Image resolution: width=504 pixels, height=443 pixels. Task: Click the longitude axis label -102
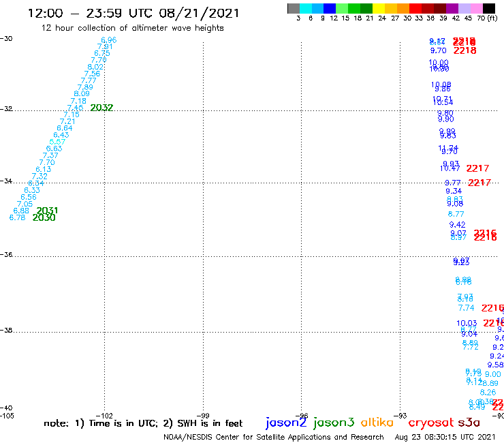105,416
